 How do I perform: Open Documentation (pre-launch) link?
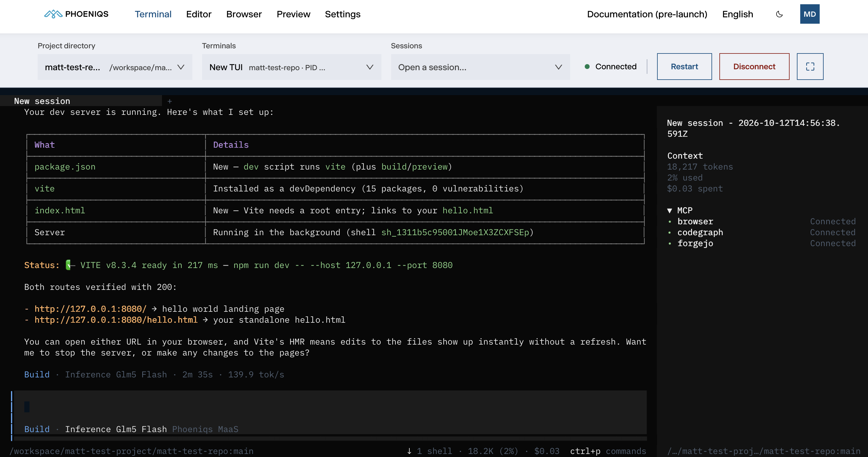647,14
